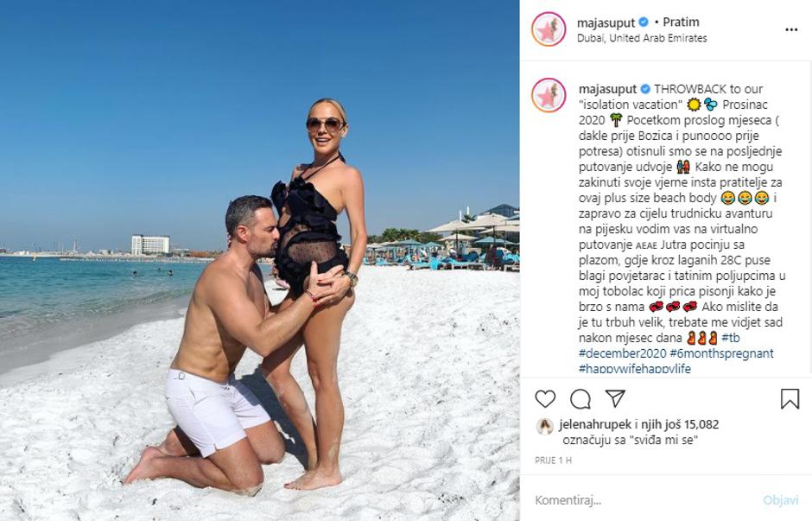The height and width of the screenshot is (521, 812).
Task: Open the #december2020 hashtag
Action: click(x=623, y=353)
